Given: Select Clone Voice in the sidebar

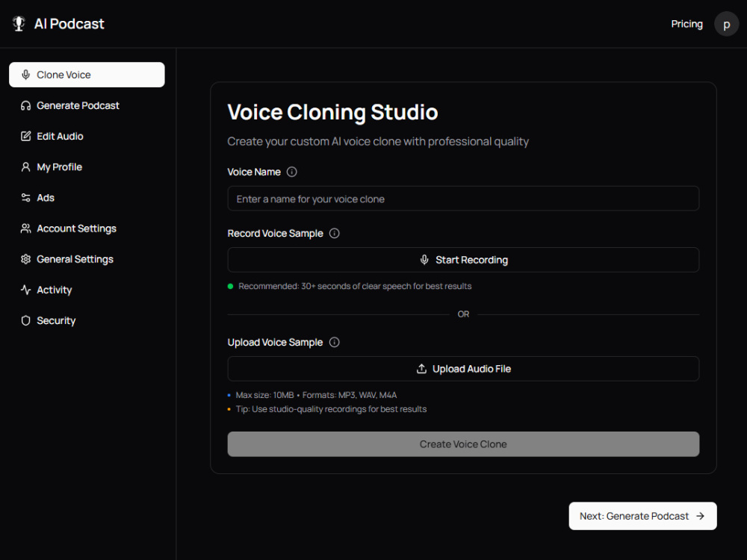Looking at the screenshot, I should [87, 75].
